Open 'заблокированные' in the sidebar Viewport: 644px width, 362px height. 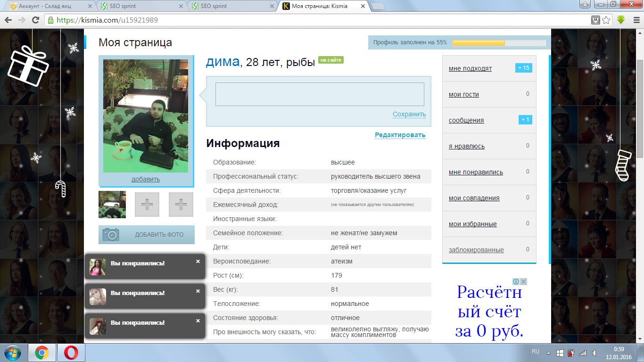click(476, 250)
